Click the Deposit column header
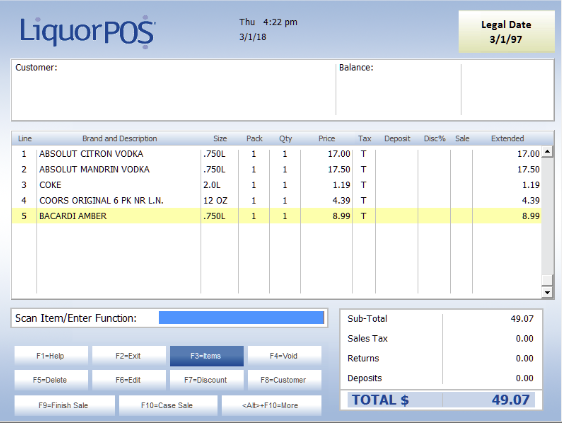Viewport: 562px width, 423px height. point(397,138)
